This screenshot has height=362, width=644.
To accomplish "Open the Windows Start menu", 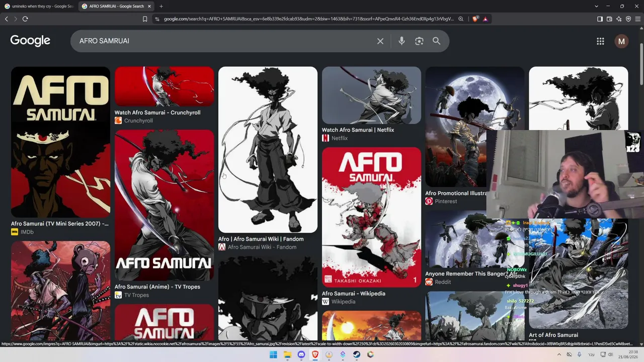I will (273, 354).
